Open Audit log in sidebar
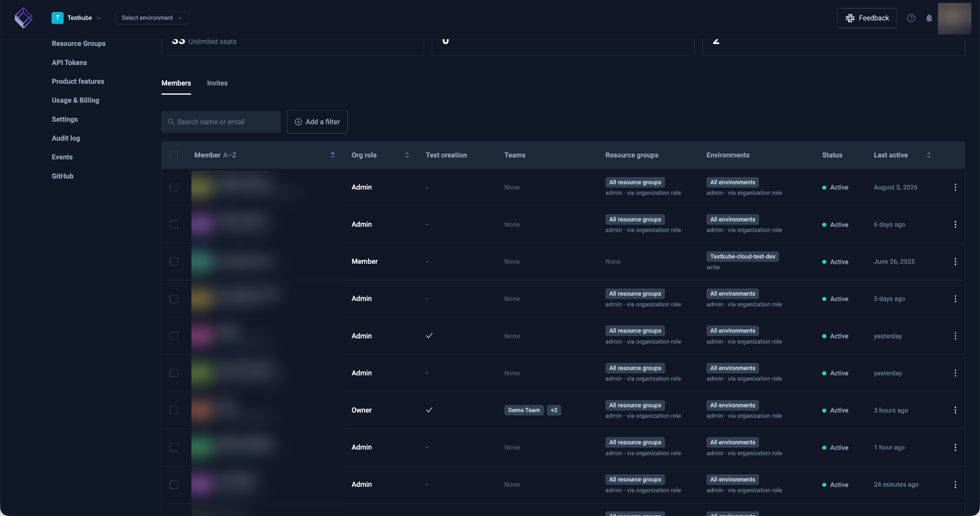This screenshot has height=516, width=980. click(66, 138)
